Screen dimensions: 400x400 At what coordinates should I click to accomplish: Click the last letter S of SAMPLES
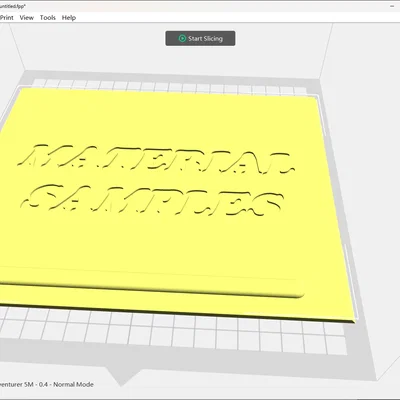click(263, 204)
